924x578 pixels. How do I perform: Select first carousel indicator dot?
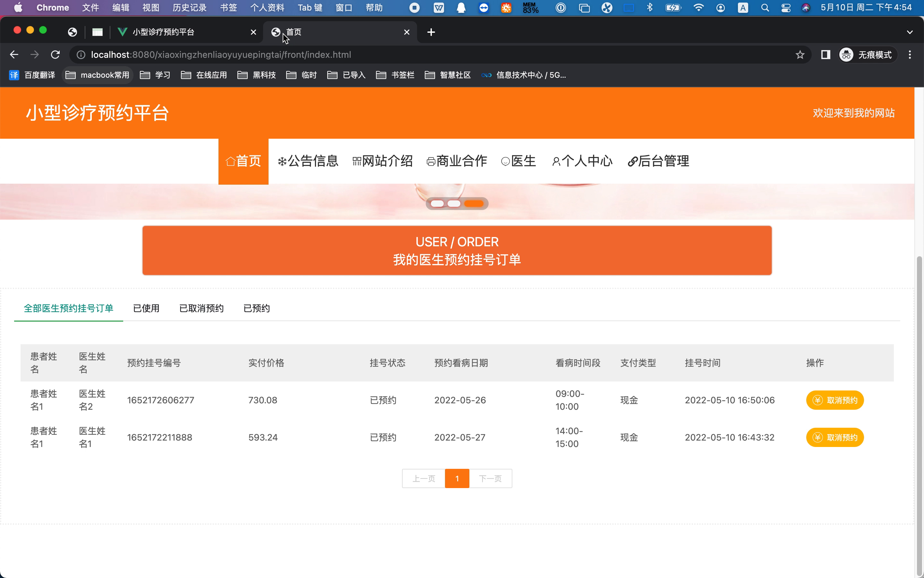click(x=437, y=204)
